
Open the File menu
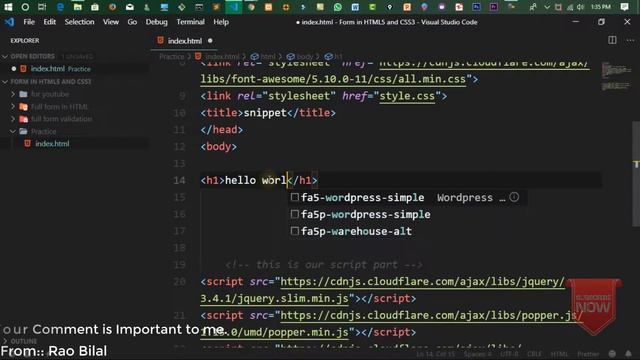click(x=29, y=22)
